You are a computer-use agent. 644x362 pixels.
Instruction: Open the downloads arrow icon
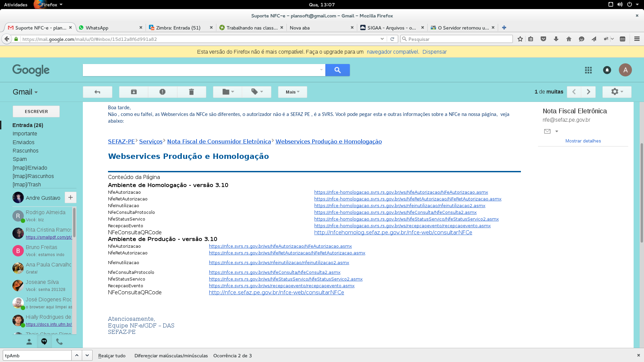pyautogui.click(x=556, y=39)
